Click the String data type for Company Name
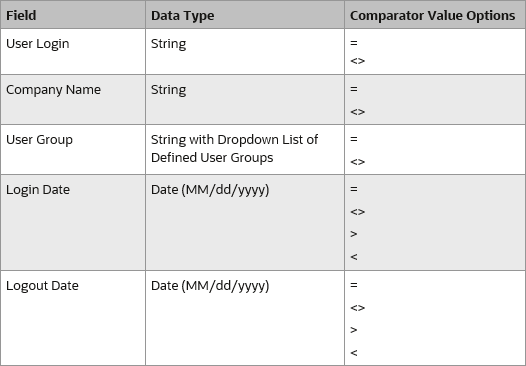Viewport: 526px width, 366px height. tap(168, 90)
